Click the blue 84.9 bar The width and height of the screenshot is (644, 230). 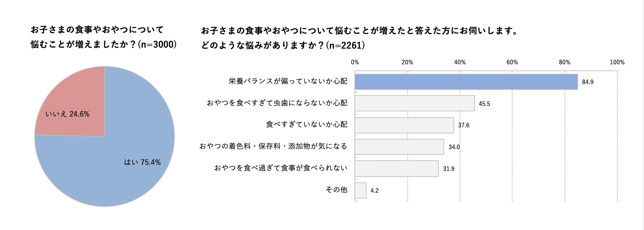pyautogui.click(x=466, y=82)
